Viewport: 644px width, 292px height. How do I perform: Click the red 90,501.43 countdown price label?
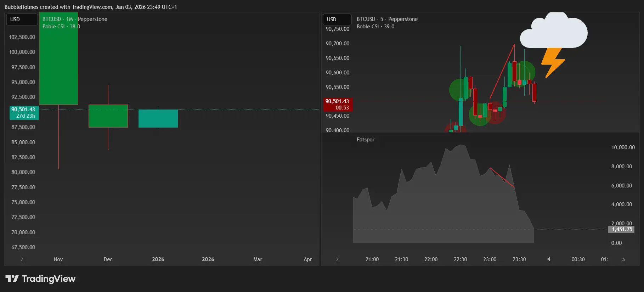click(x=338, y=105)
